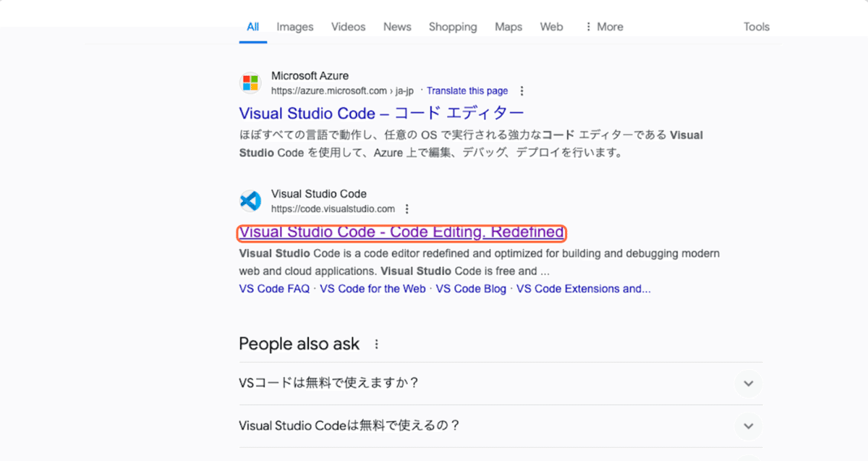Expand 'Visual Studio Codeは無料で使えるの？'

click(748, 426)
